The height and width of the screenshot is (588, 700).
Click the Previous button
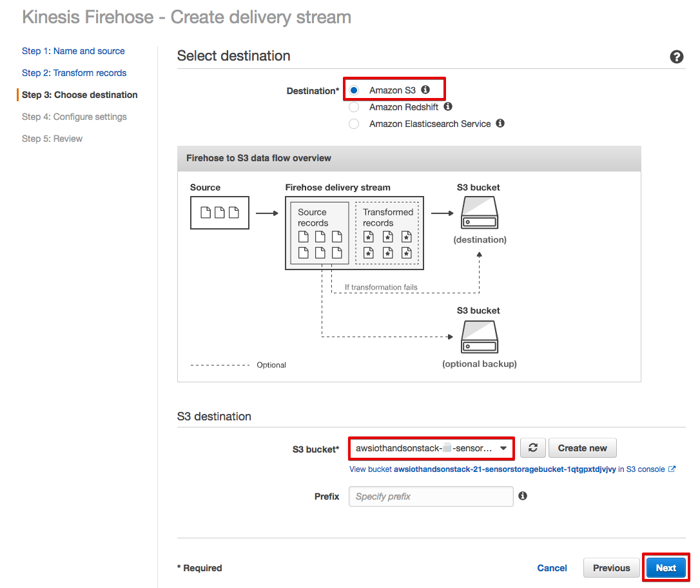(611, 568)
